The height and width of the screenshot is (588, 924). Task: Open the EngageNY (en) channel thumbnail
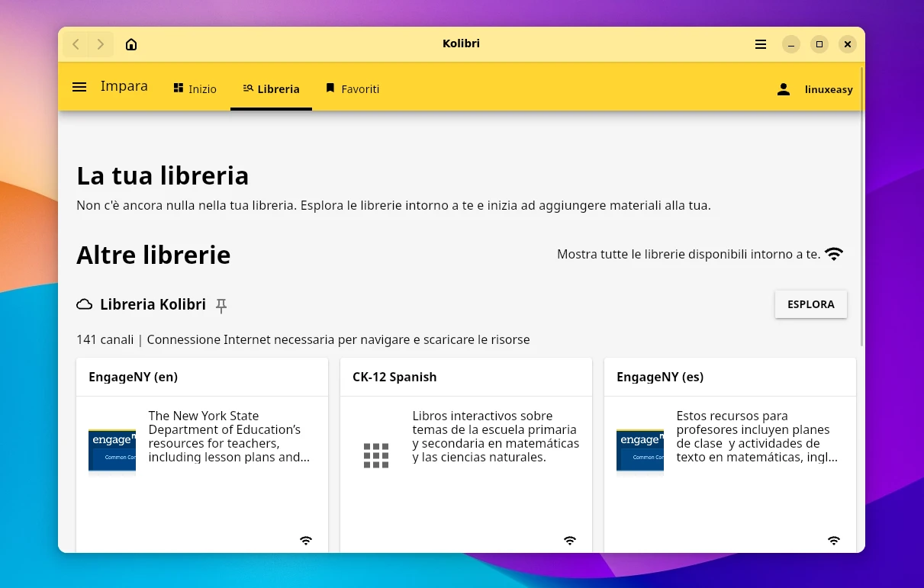pos(111,450)
